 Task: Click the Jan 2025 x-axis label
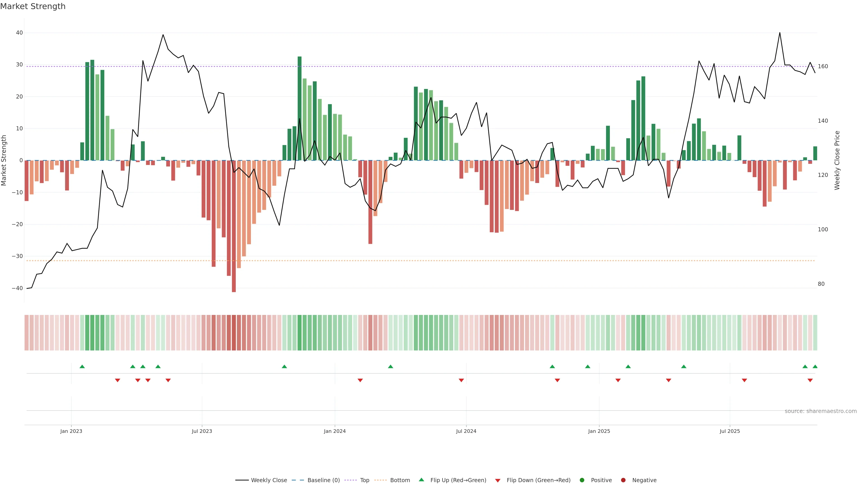[x=599, y=431]
